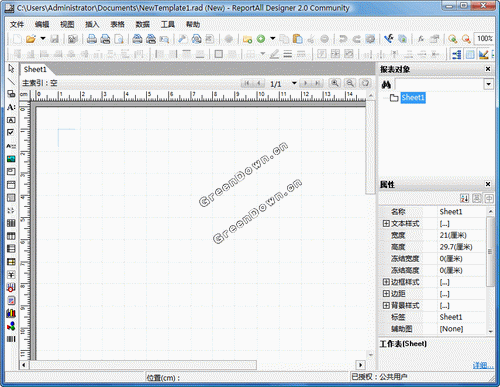Click the fx formula icon

(421, 39)
